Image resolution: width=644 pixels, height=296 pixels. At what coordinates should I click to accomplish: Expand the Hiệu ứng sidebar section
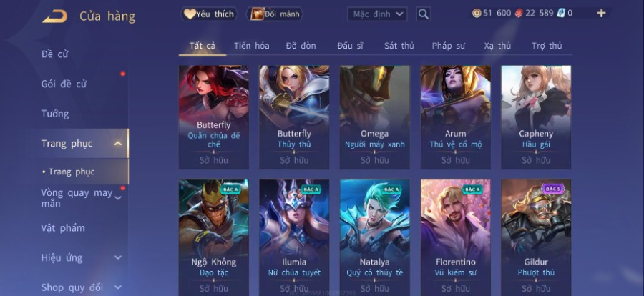tap(118, 258)
